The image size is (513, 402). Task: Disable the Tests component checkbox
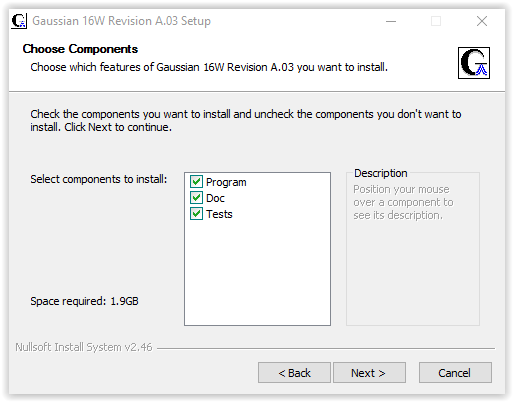pos(196,214)
